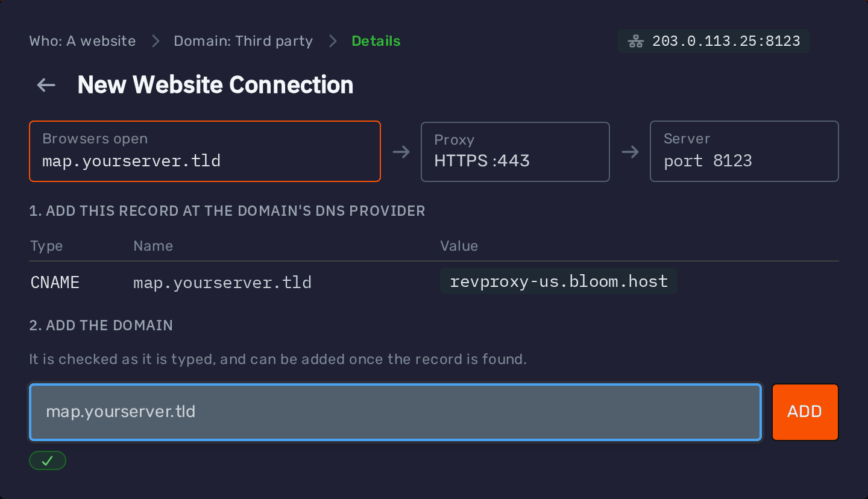Select the green Details breadcrumb step

click(x=376, y=41)
